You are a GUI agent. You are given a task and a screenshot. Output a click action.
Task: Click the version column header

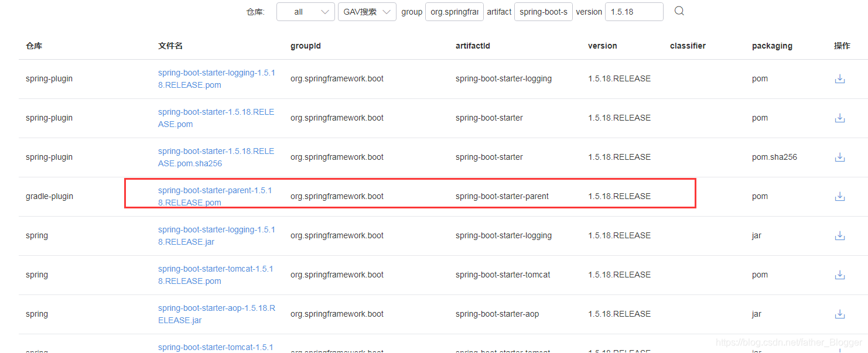click(x=603, y=46)
